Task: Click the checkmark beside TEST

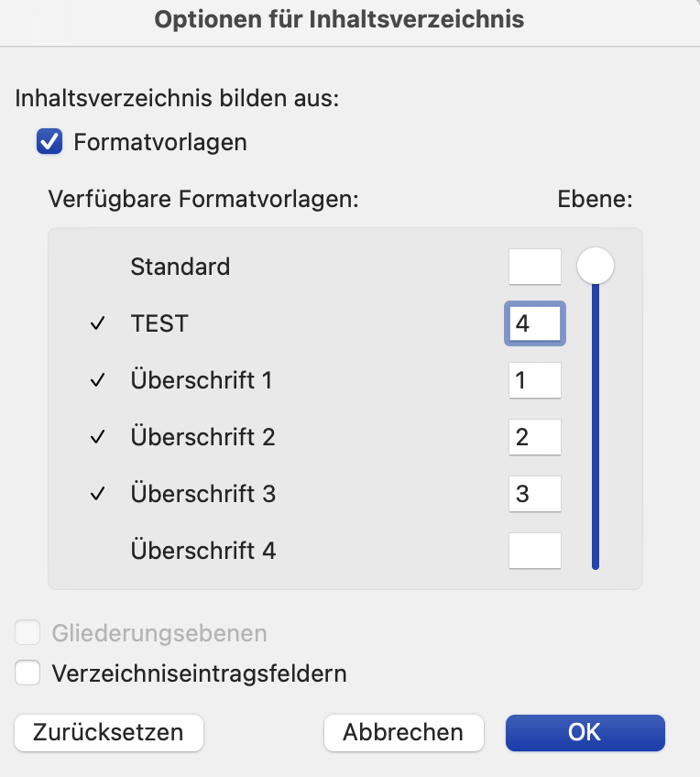Action: point(98,323)
